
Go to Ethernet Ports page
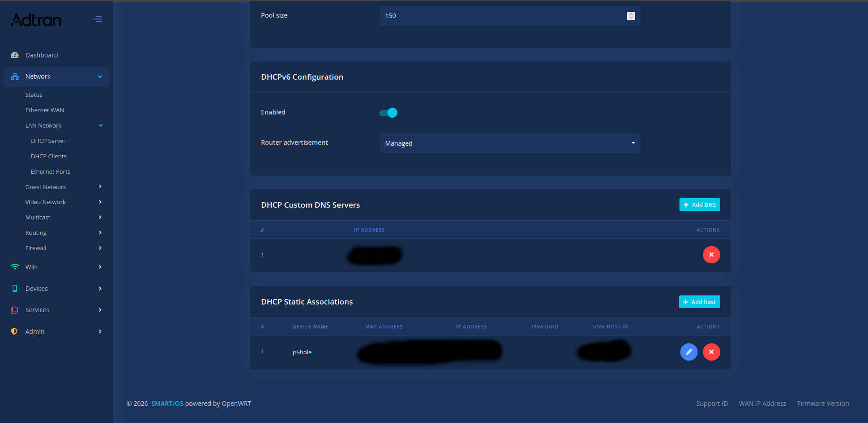[50, 171]
